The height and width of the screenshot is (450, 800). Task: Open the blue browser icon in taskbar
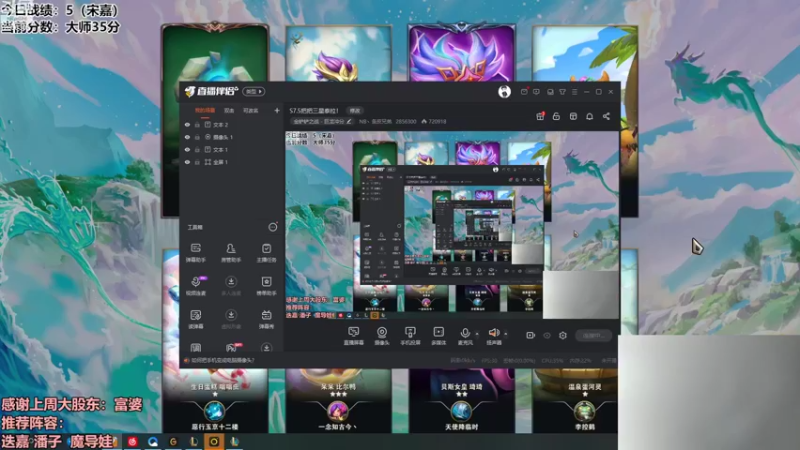[x=153, y=441]
